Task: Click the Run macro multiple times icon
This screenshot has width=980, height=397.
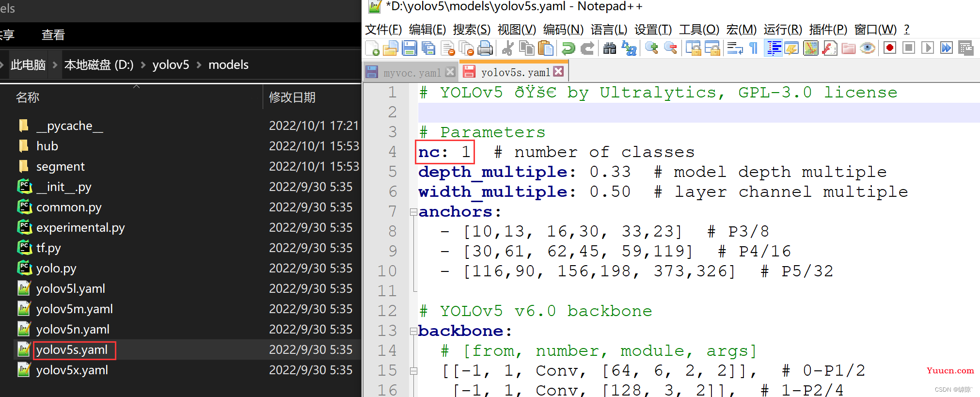Action: 947,48
